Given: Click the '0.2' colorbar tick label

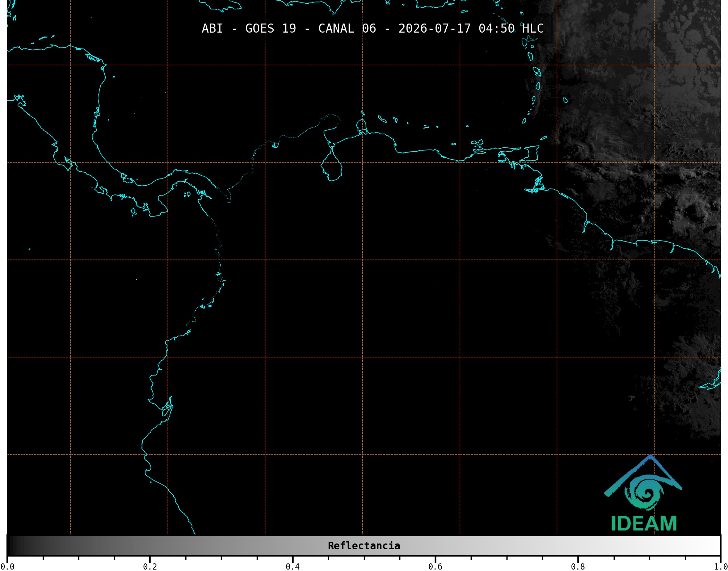Looking at the screenshot, I should pos(150,566).
